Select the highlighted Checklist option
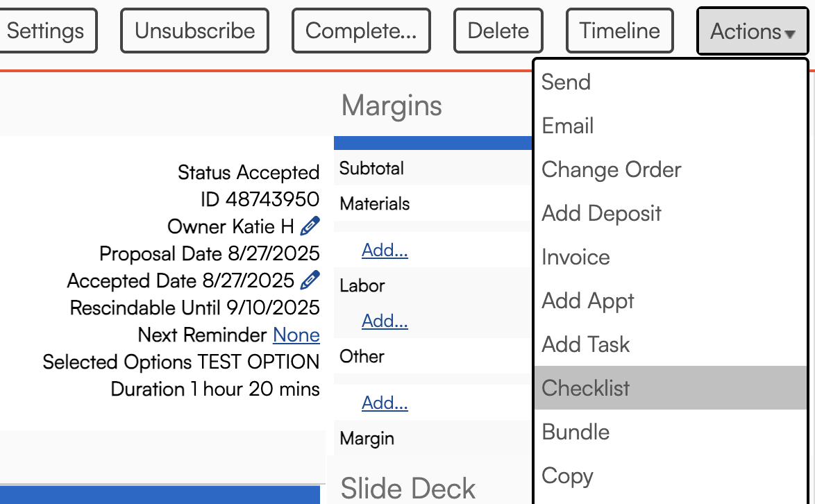 coord(586,388)
